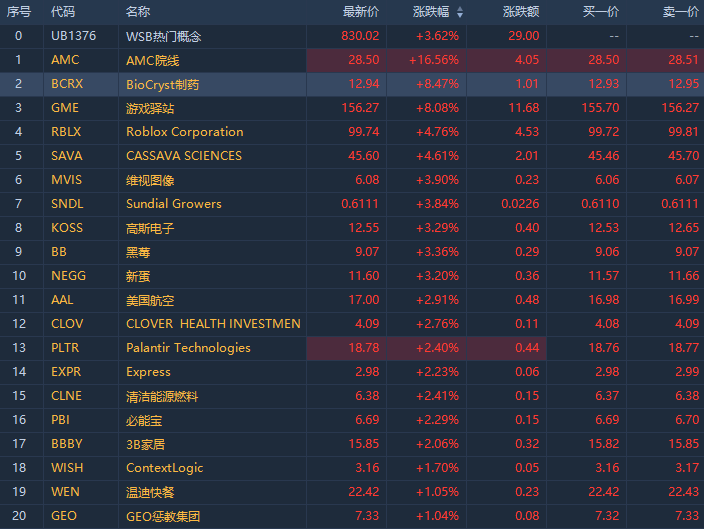Click the sort arrow beside 涨跌幅 header
Image resolution: width=704 pixels, height=529 pixels.
(x=460, y=12)
